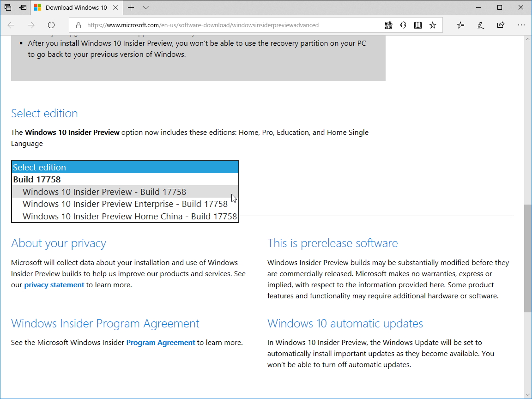The image size is (532, 399).
Task: View site security via the lock icon
Action: coord(79,25)
